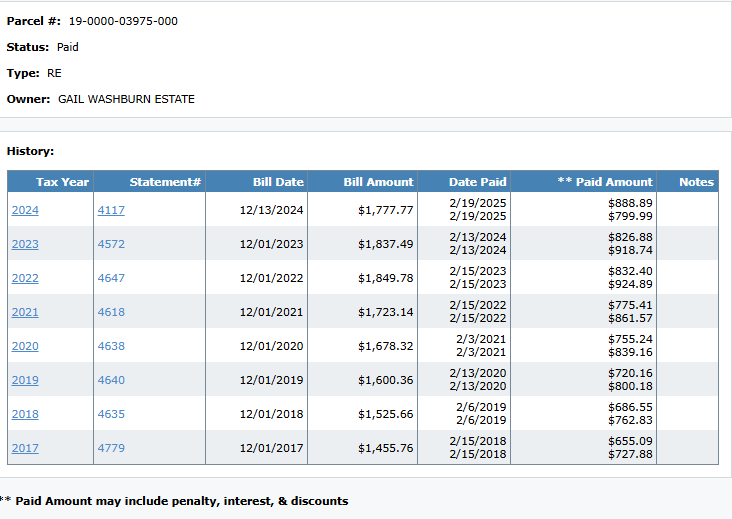Viewport: 732px width, 519px height.
Task: Open statement number 4117
Action: click(111, 210)
